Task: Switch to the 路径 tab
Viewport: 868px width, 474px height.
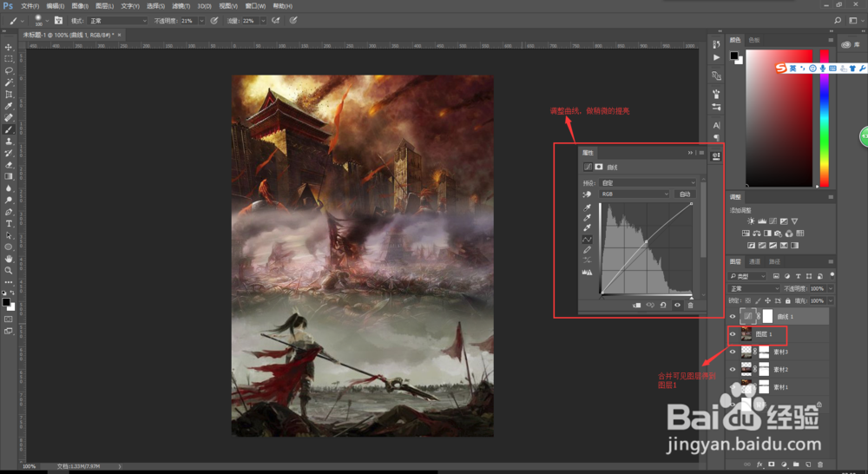Action: (x=774, y=262)
